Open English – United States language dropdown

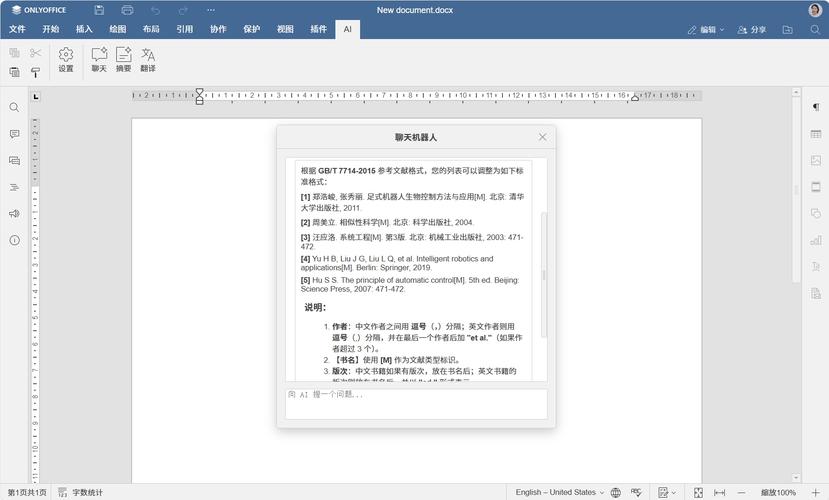click(559, 492)
